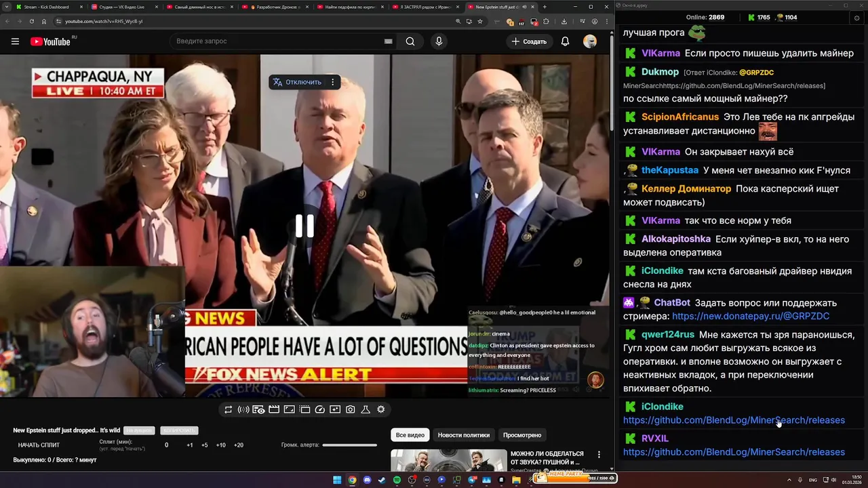
Task: Click the clapperboard toolbar icon
Action: 274,409
